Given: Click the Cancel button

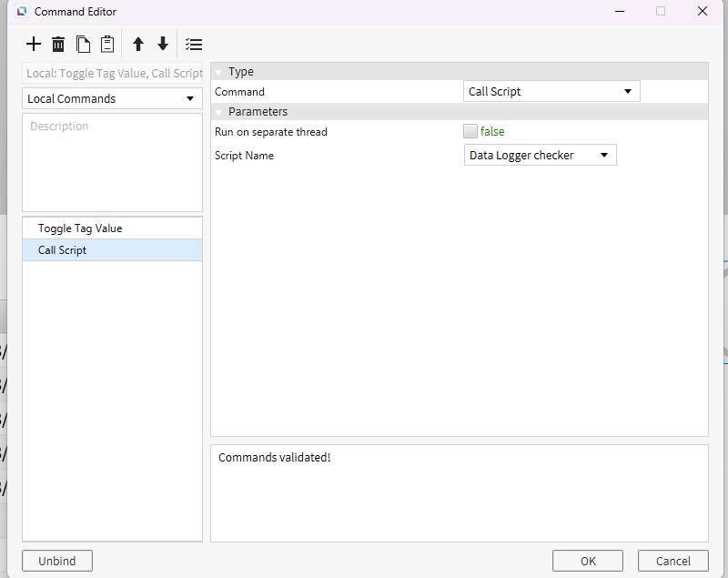Looking at the screenshot, I should point(673,561).
